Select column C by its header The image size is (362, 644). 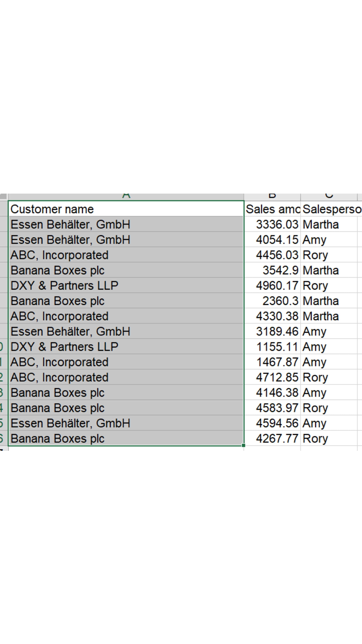click(329, 196)
